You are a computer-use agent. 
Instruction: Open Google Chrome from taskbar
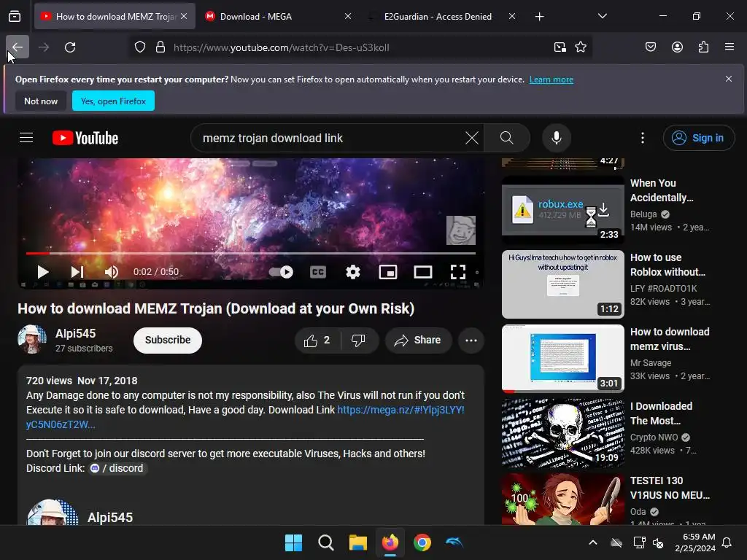pyautogui.click(x=422, y=542)
